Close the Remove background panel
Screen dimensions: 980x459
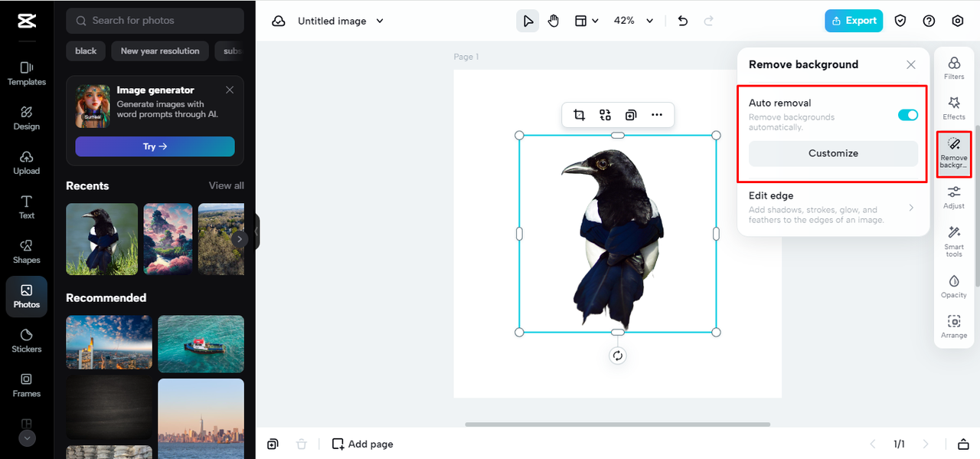[x=911, y=65]
